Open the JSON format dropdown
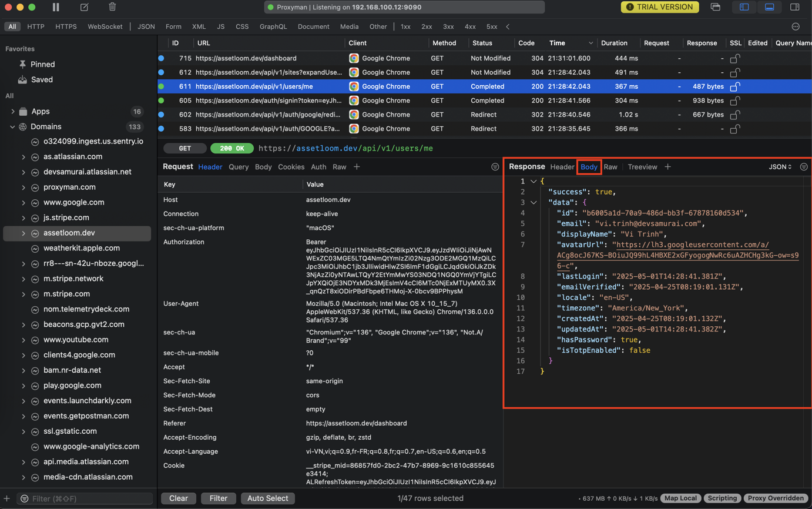812x509 pixels. pos(780,167)
